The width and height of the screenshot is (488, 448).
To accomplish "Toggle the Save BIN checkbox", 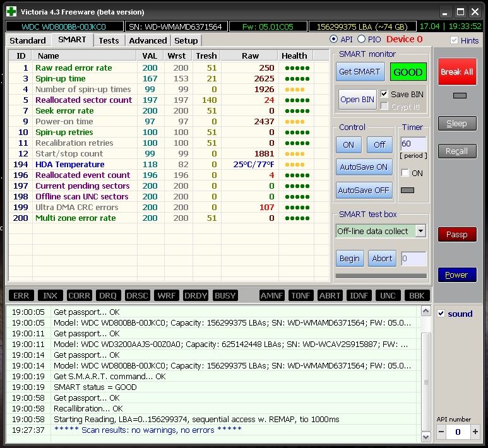I will pos(384,94).
